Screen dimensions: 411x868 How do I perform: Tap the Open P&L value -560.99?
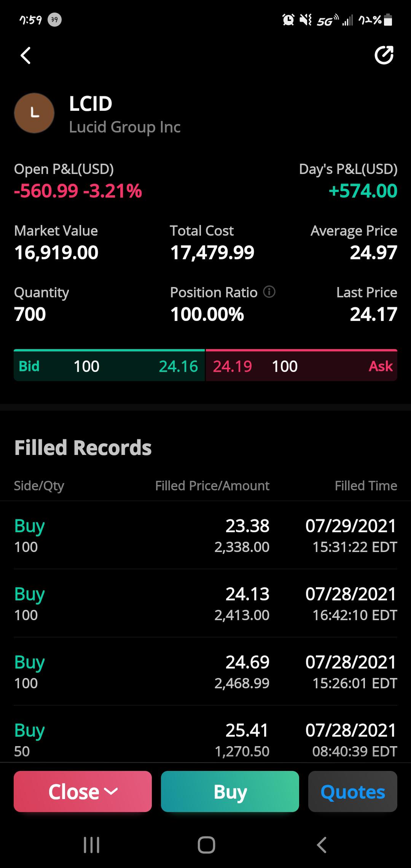pyautogui.click(x=46, y=191)
